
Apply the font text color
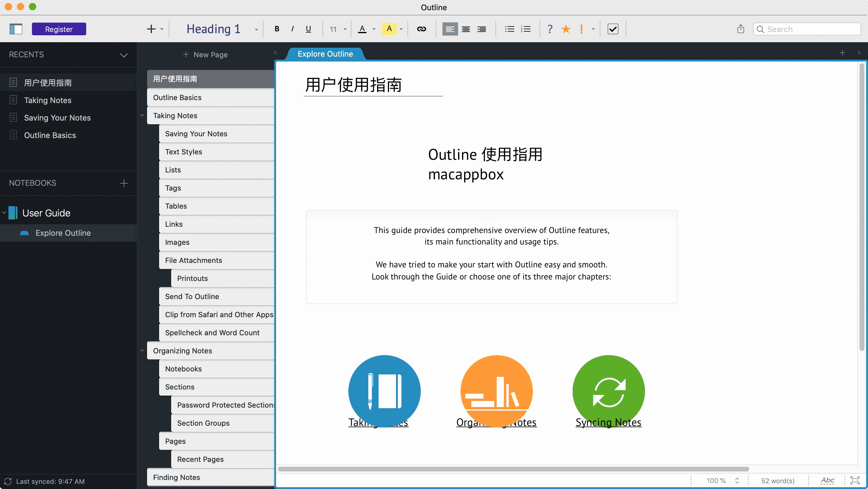click(362, 29)
